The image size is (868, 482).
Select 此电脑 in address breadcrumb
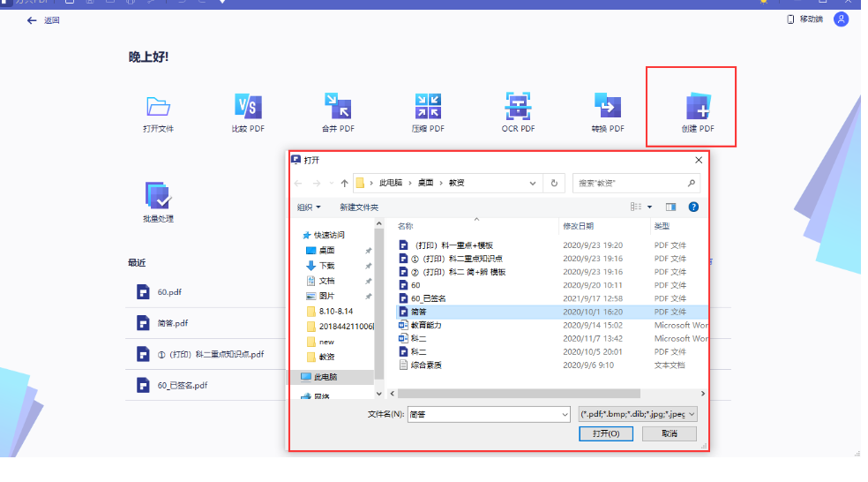tap(390, 183)
